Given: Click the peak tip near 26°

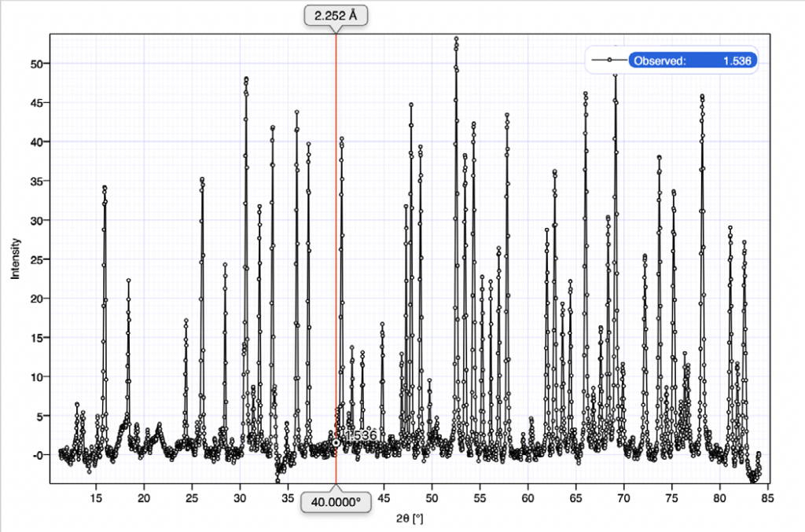Looking at the screenshot, I should [x=202, y=179].
